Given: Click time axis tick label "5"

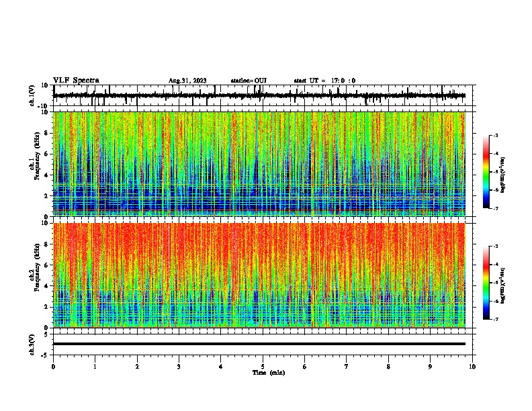Looking at the screenshot, I should (x=263, y=367).
